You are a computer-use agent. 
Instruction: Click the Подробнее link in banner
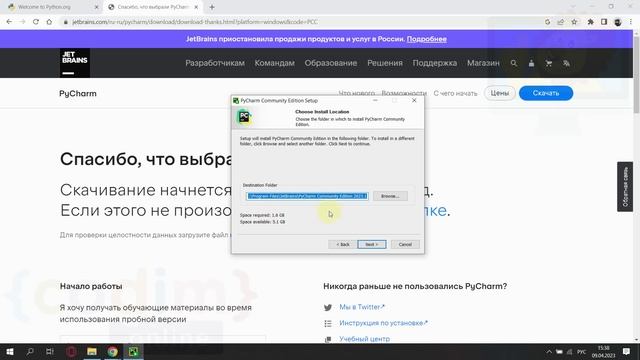coord(427,39)
